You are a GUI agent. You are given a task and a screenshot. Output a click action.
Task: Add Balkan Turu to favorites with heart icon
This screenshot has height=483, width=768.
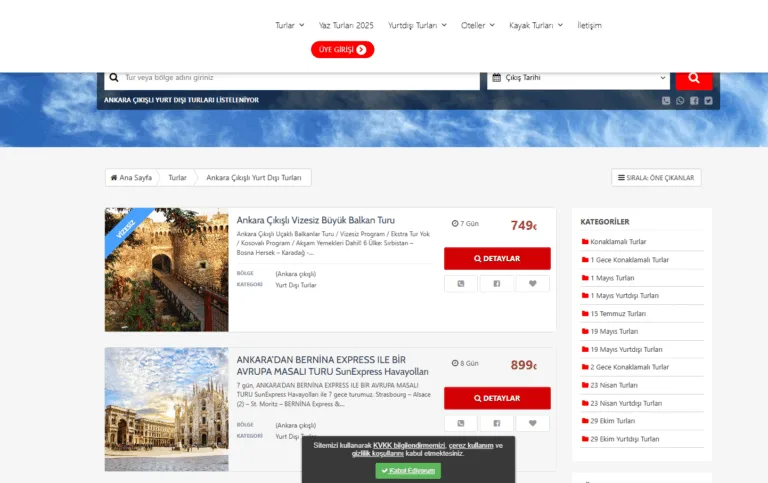[532, 284]
